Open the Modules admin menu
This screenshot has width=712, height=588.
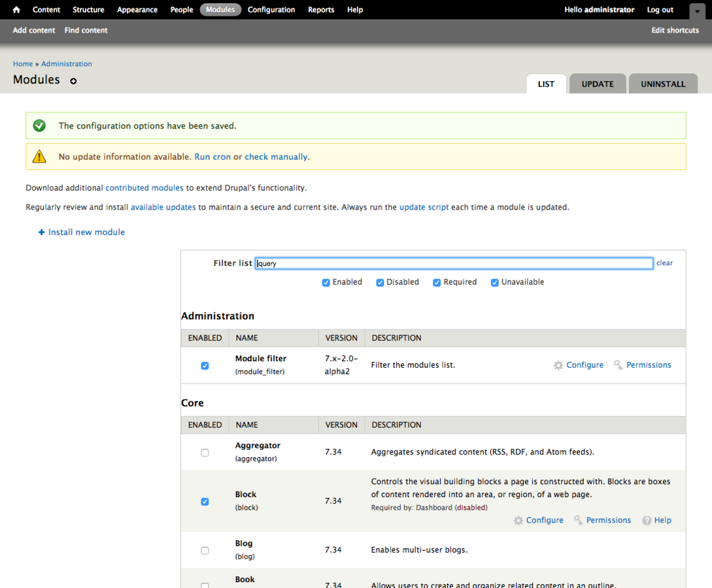[220, 10]
